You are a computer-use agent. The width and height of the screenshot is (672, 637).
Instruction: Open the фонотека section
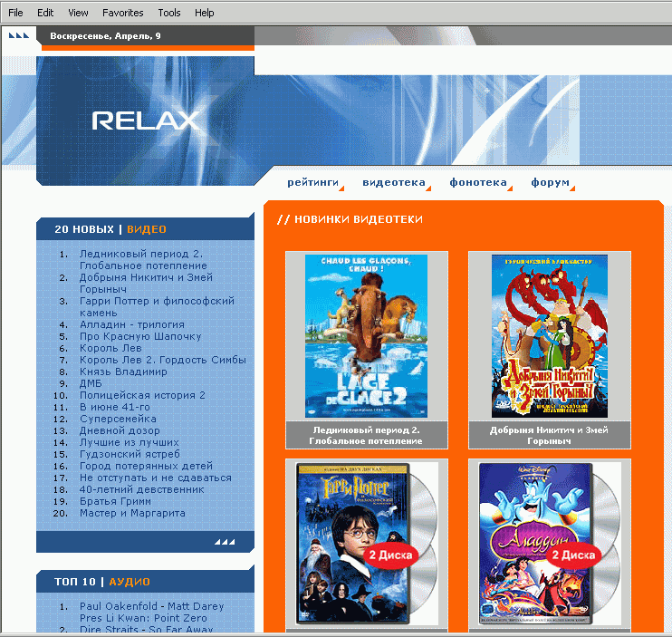click(477, 182)
